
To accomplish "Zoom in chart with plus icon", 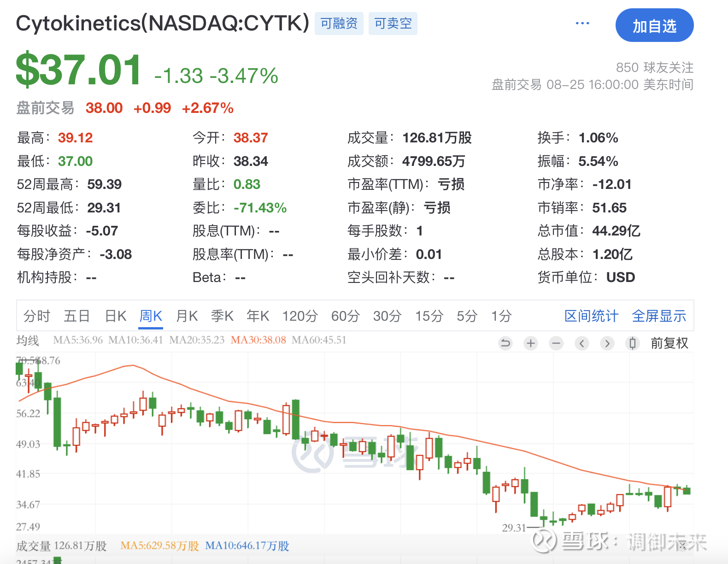I will coord(531,343).
